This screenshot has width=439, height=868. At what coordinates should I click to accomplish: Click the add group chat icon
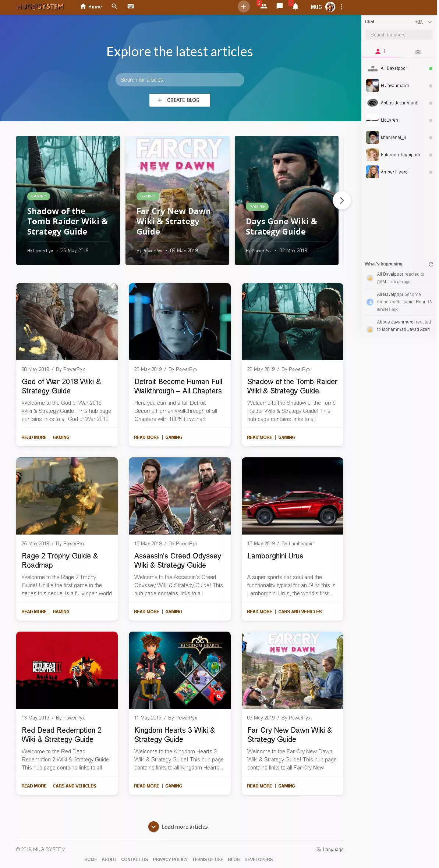[x=419, y=22]
